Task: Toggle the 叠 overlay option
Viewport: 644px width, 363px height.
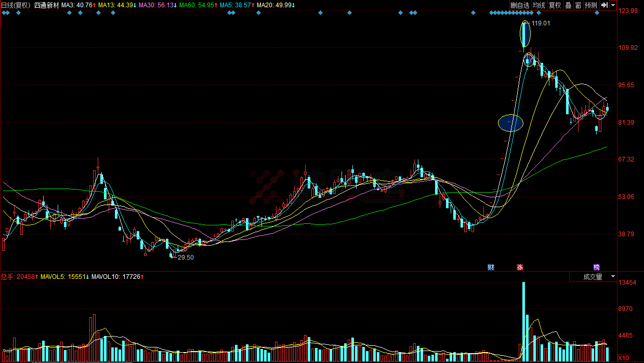Action: 568,5
